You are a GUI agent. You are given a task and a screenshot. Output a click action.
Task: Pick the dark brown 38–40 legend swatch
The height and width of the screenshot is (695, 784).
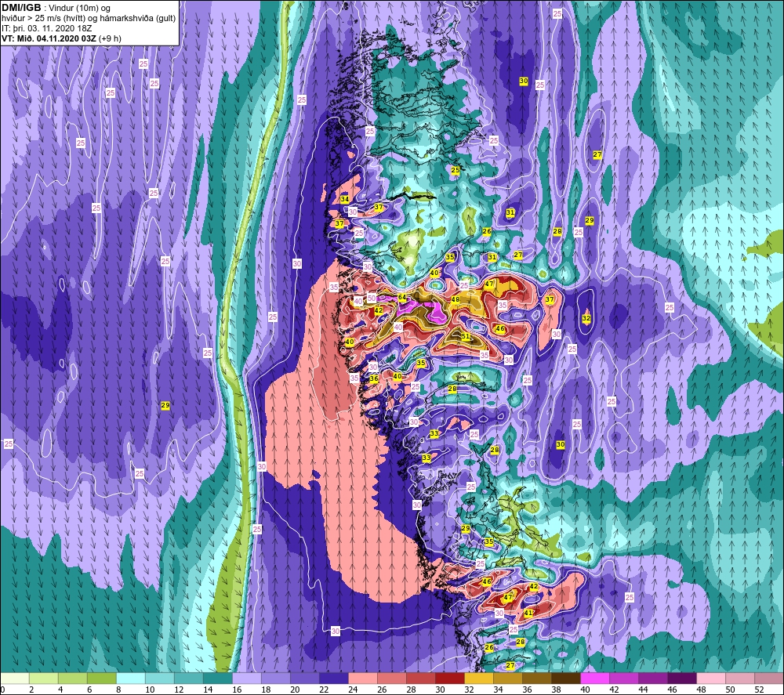pyautogui.click(x=566, y=678)
